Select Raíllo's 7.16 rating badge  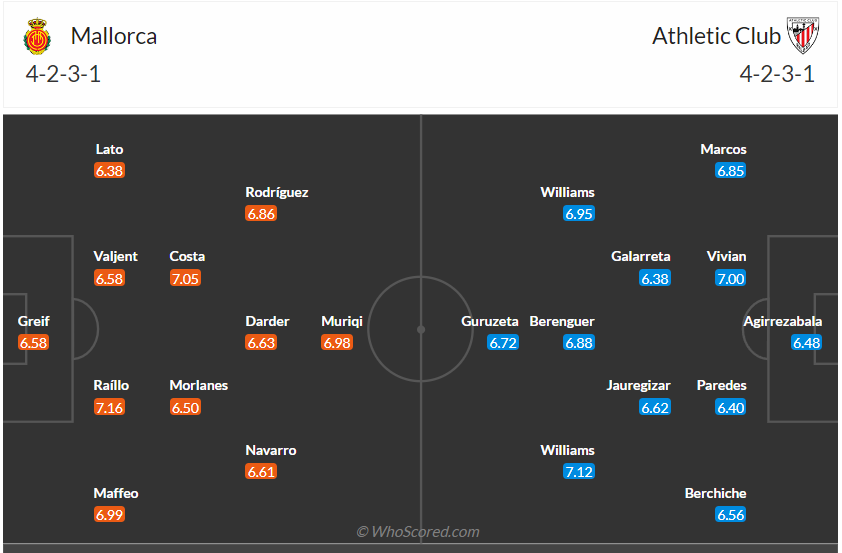pos(109,408)
